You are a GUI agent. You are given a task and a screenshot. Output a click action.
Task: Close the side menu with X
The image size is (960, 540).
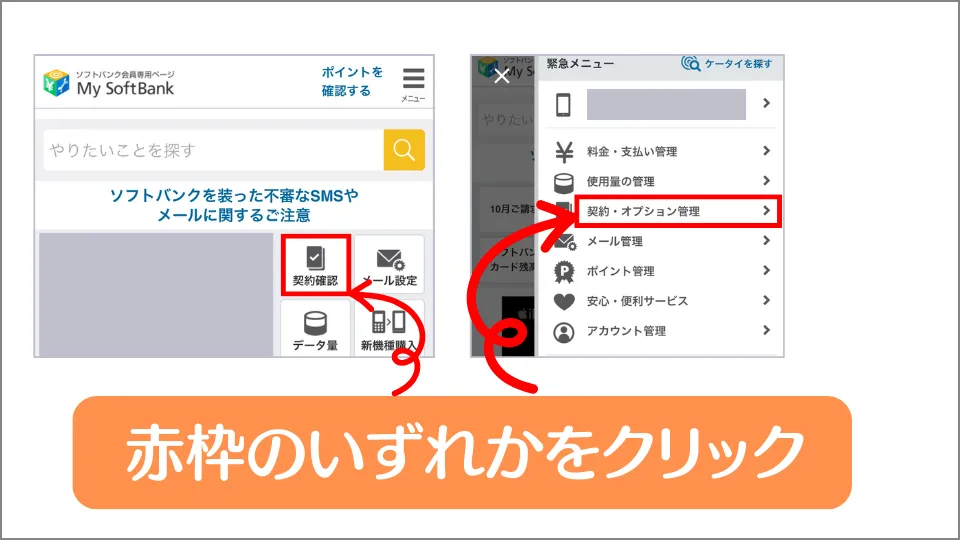coord(501,76)
